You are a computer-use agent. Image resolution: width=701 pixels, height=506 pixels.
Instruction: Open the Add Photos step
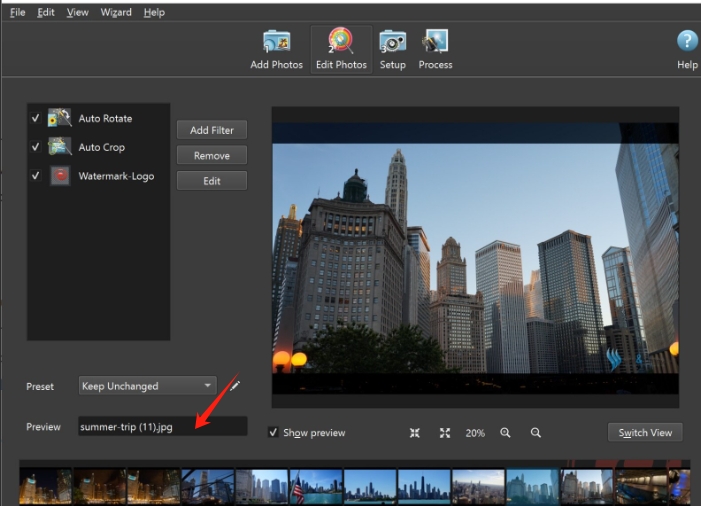(276, 50)
